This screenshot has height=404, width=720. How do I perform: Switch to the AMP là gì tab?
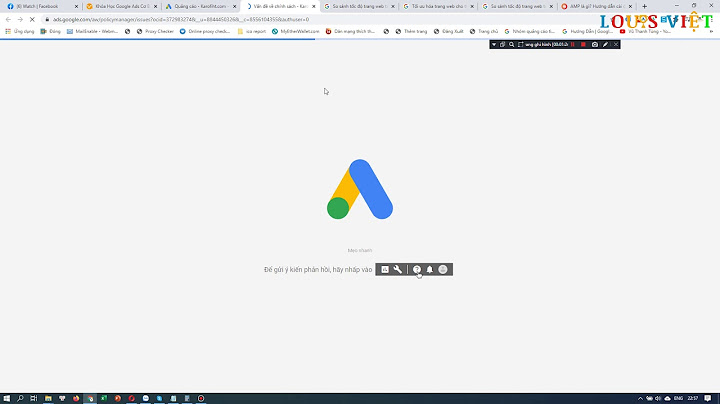(595, 6)
